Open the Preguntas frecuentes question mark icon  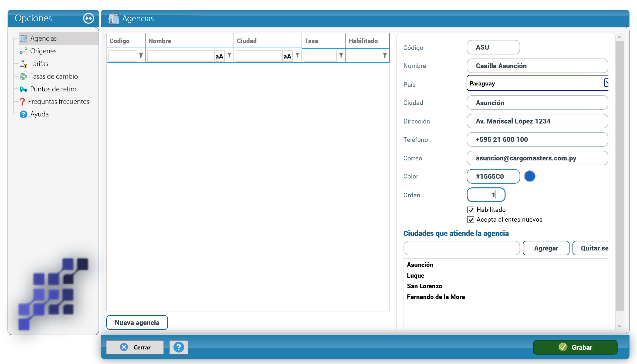(22, 102)
